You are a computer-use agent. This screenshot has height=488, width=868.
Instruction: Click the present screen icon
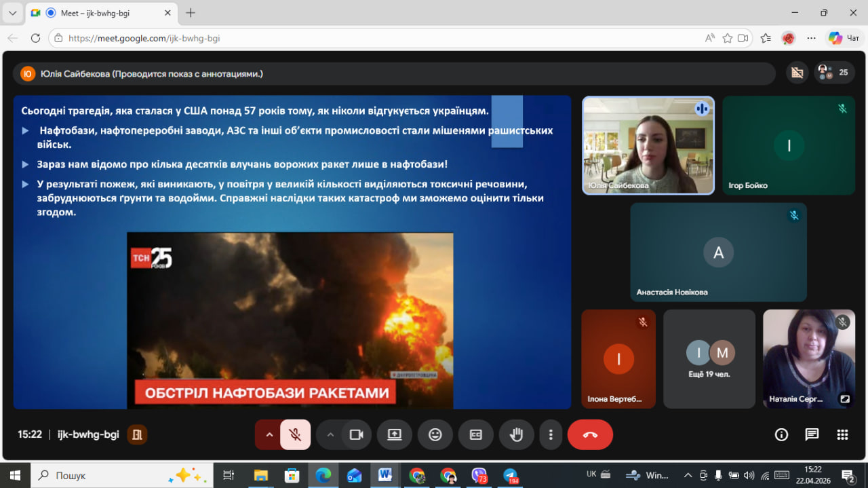click(394, 435)
